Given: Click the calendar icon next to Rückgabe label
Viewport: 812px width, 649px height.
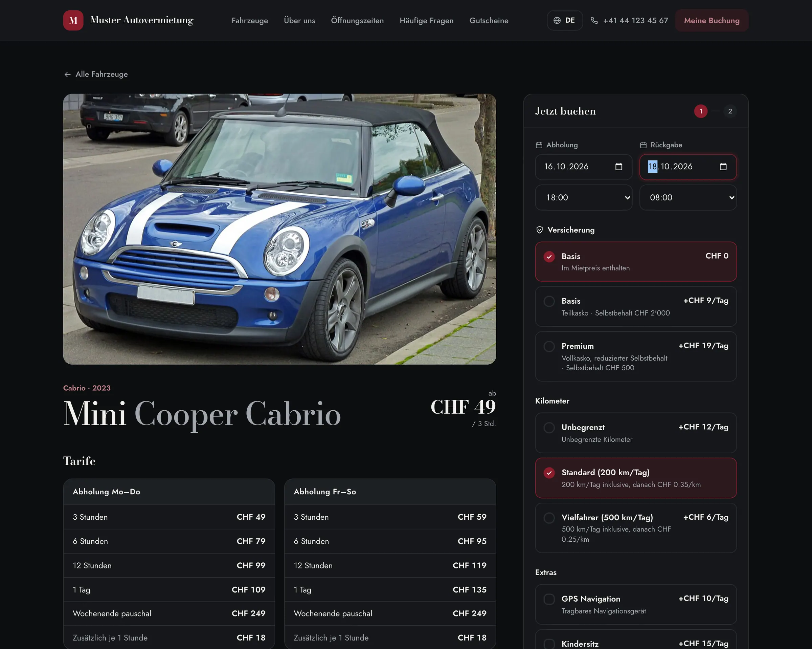Looking at the screenshot, I should point(643,145).
